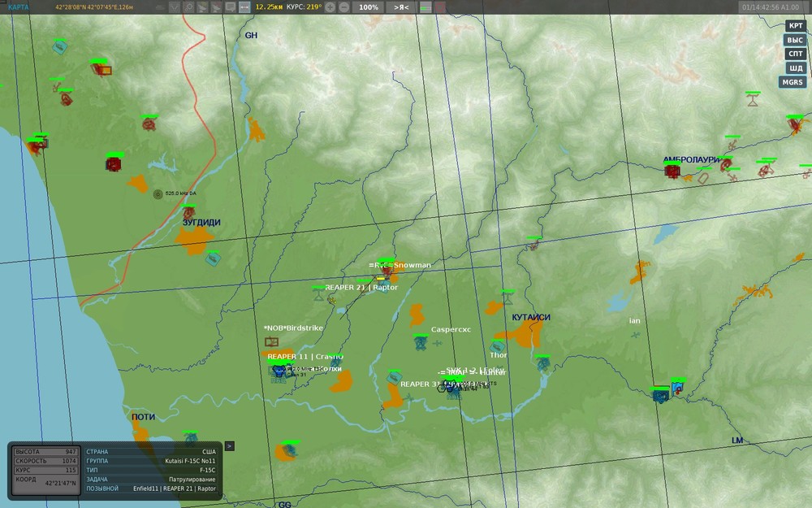Expand info panel with arrow button
The height and width of the screenshot is (508, 812).
tap(230, 445)
